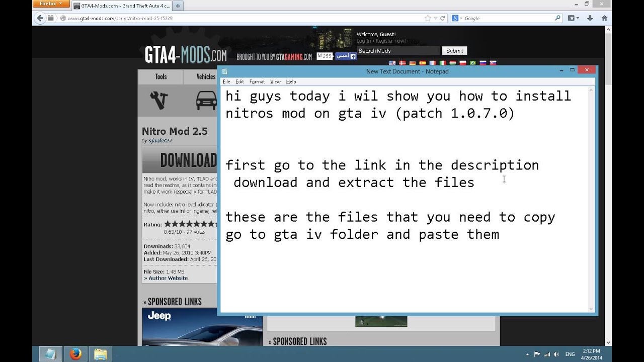Screen dimensions: 644x362
Task: Select the Italian flag language icon
Action: 443,63
